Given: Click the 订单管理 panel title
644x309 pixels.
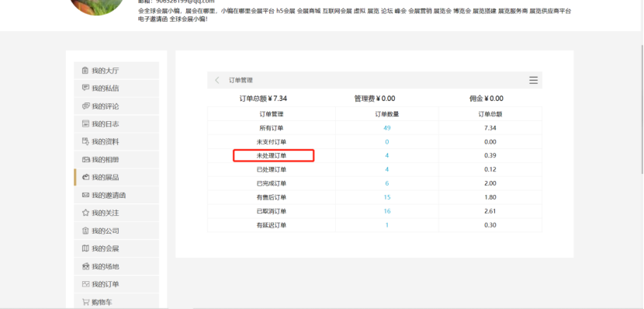Looking at the screenshot, I should [x=241, y=80].
